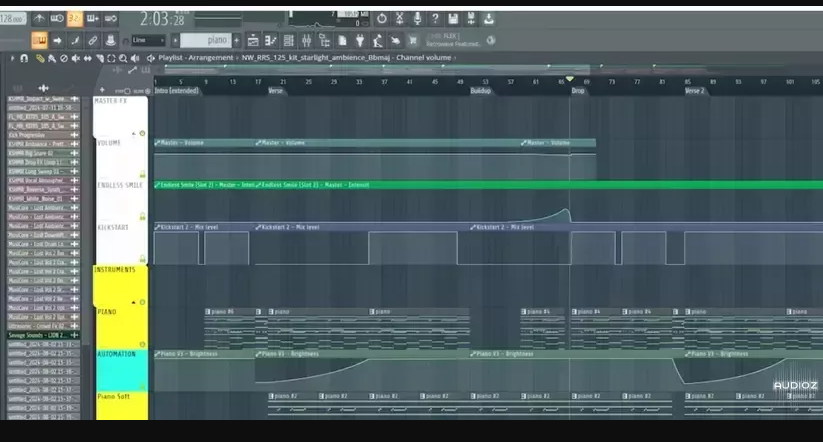Open pattern selector arrow left of piano
The height and width of the screenshot is (442, 823).
pyautogui.click(x=175, y=40)
